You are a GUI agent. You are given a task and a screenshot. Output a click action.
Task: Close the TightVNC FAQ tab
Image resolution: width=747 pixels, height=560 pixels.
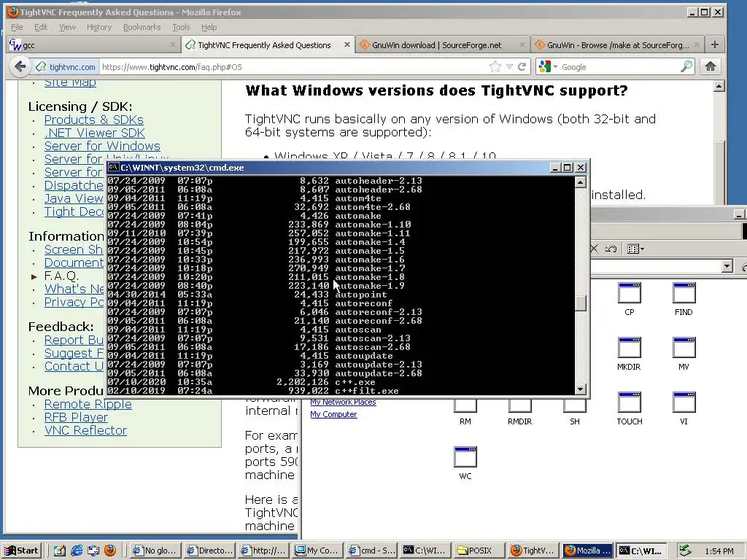coord(347,44)
